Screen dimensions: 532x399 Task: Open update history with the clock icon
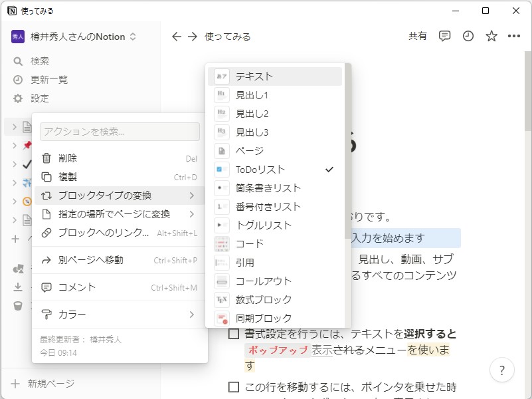coord(467,37)
